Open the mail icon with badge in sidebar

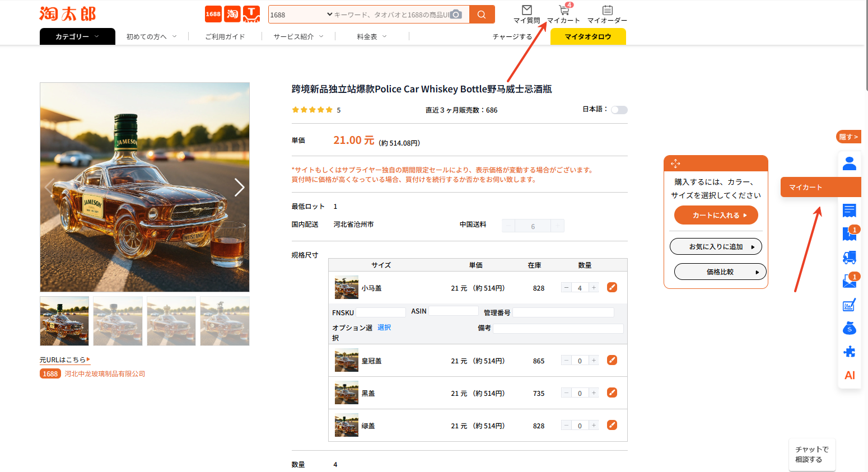[850, 281]
